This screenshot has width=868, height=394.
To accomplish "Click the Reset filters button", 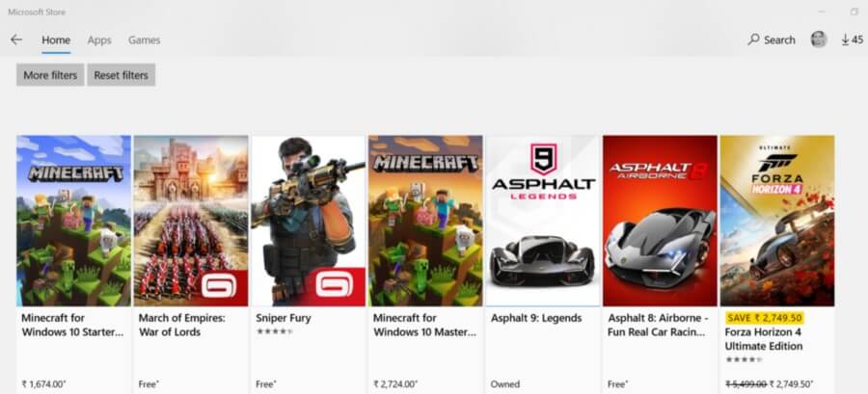I will 121,75.
